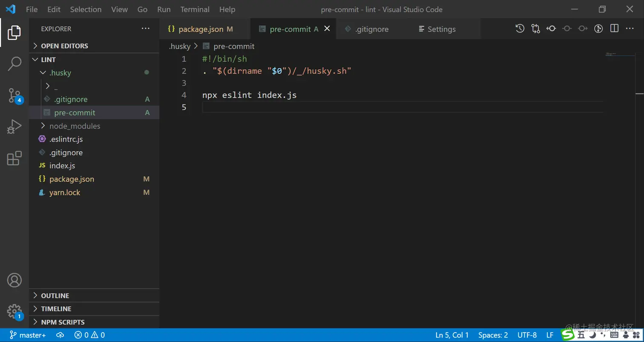
Task: Open the Explorer view in activity bar
Action: point(14,32)
